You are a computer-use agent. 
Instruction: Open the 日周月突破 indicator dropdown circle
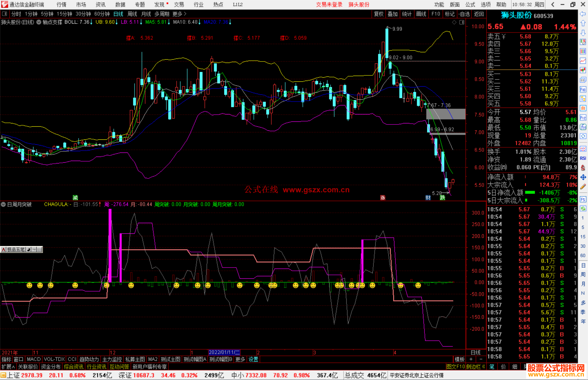coord(3,204)
